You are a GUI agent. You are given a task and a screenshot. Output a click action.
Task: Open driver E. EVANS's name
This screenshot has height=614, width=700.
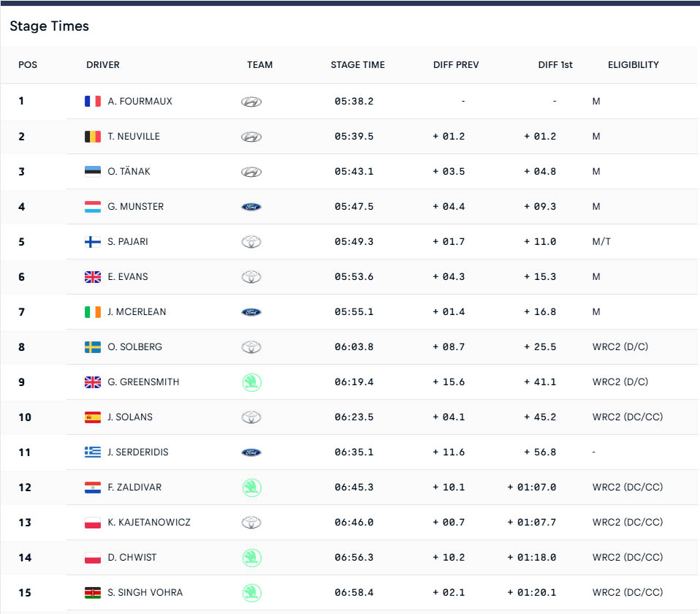pos(128,277)
